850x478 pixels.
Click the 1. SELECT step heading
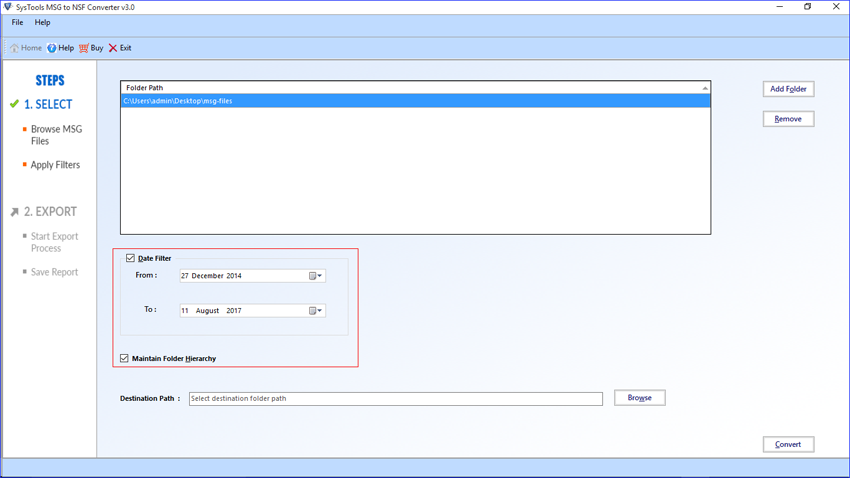point(48,104)
